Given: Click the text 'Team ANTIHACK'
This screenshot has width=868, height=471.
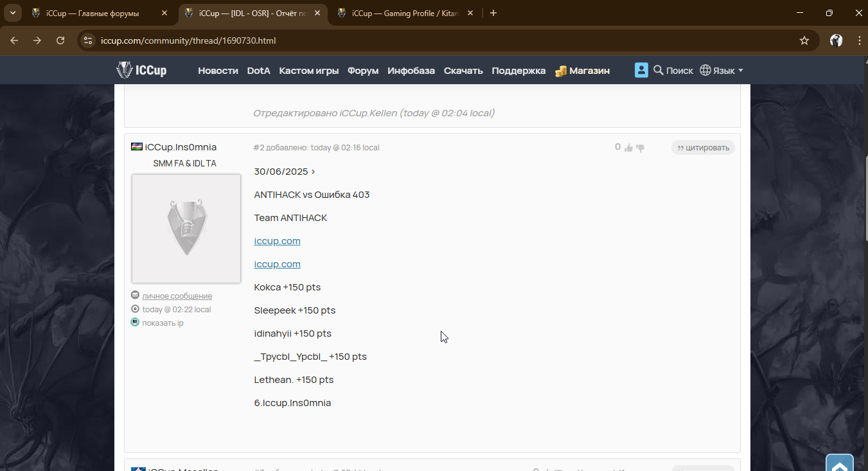Looking at the screenshot, I should pyautogui.click(x=290, y=218).
